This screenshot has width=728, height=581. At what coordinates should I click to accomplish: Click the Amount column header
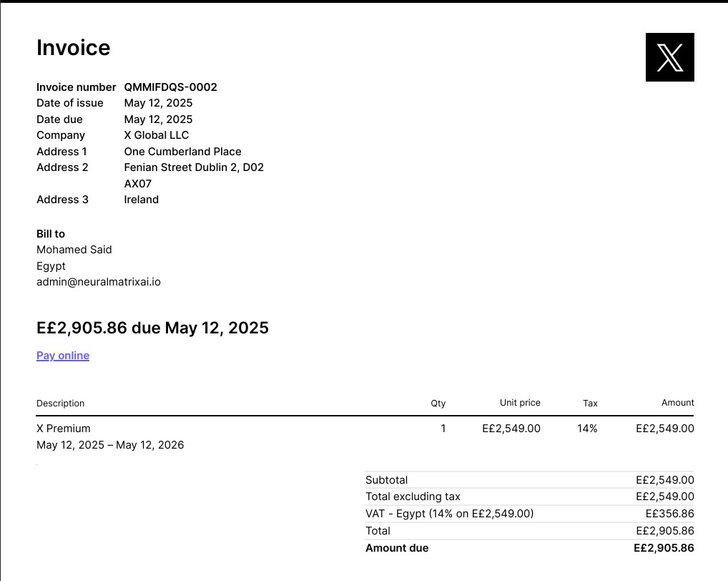tap(677, 403)
